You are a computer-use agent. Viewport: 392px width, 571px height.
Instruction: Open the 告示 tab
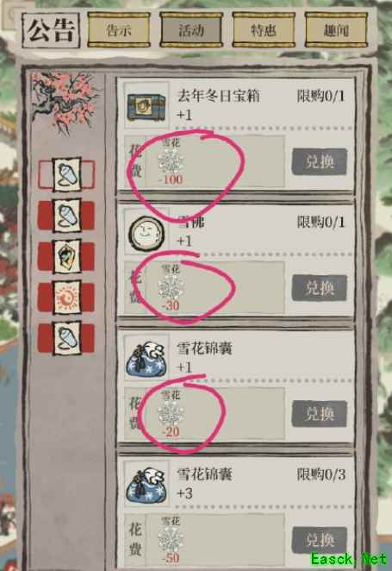pos(119,30)
